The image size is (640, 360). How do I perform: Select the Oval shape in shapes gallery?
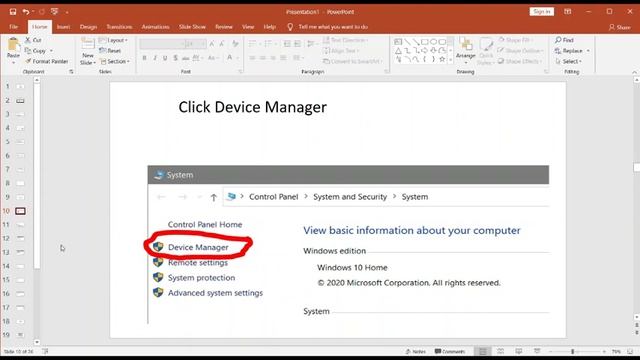click(433, 42)
